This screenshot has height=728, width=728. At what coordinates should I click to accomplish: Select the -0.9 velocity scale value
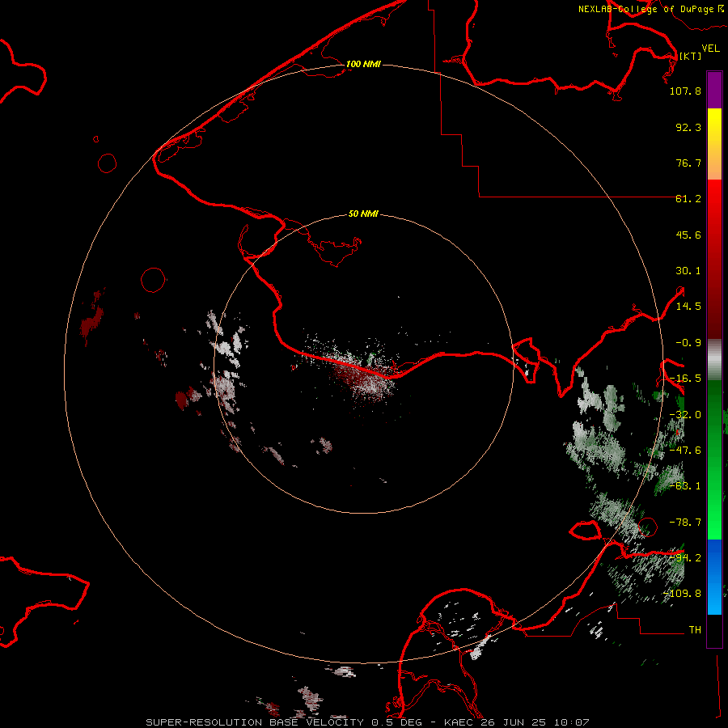688,343
